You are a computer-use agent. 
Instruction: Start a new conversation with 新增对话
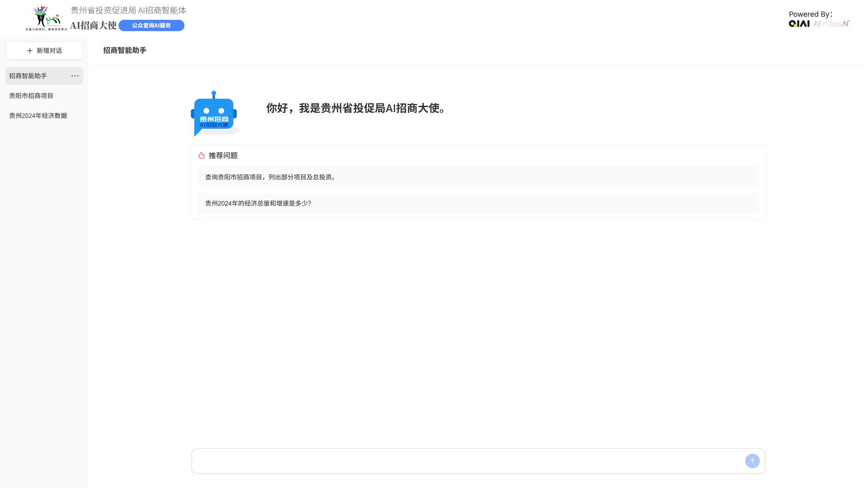click(44, 51)
